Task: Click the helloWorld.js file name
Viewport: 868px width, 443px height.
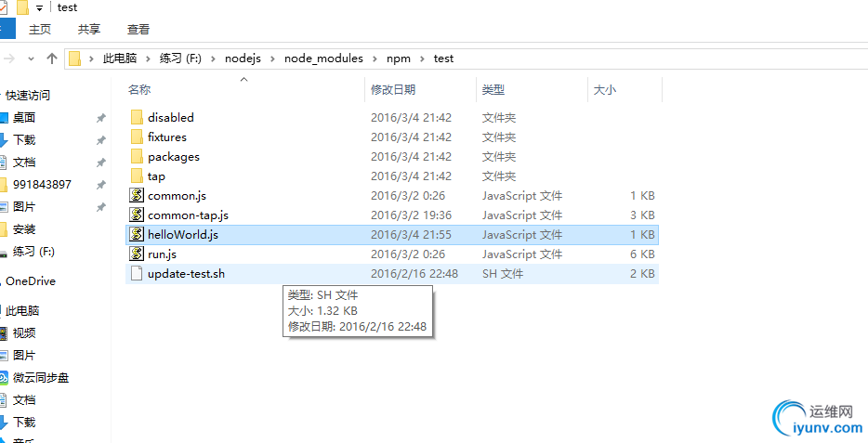Action: [183, 234]
